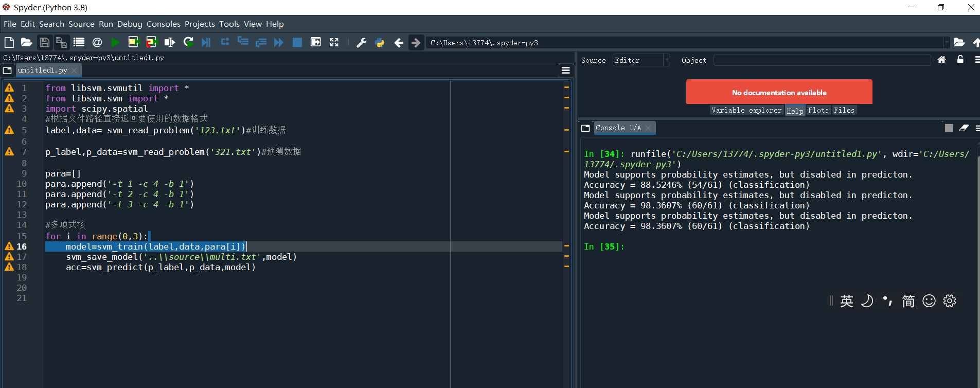Open the View menu
Screen dimensions: 980x388
coord(253,24)
